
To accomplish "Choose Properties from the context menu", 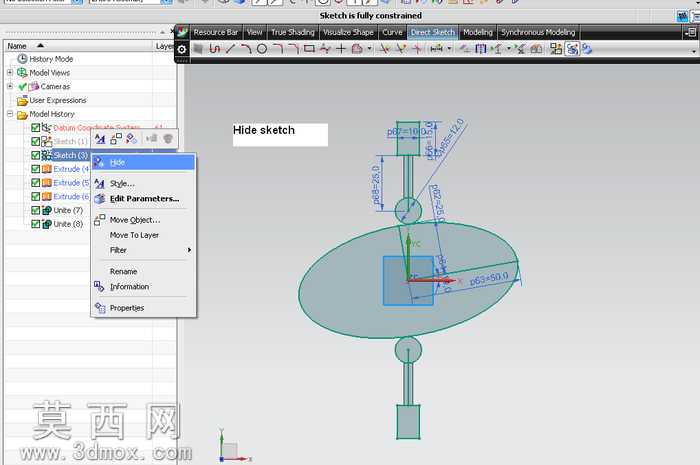I will pos(143,308).
